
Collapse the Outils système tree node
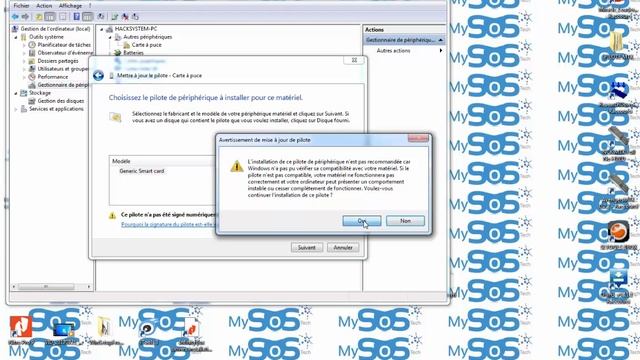click(x=16, y=37)
